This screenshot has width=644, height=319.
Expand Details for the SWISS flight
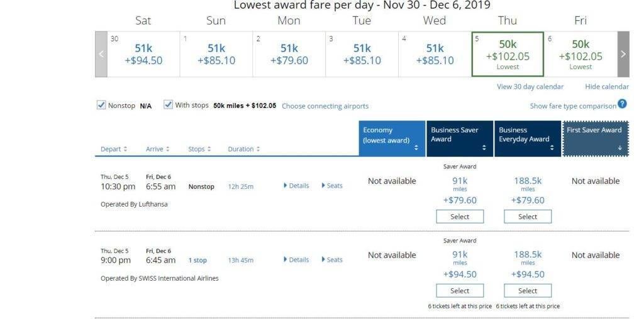(x=296, y=259)
